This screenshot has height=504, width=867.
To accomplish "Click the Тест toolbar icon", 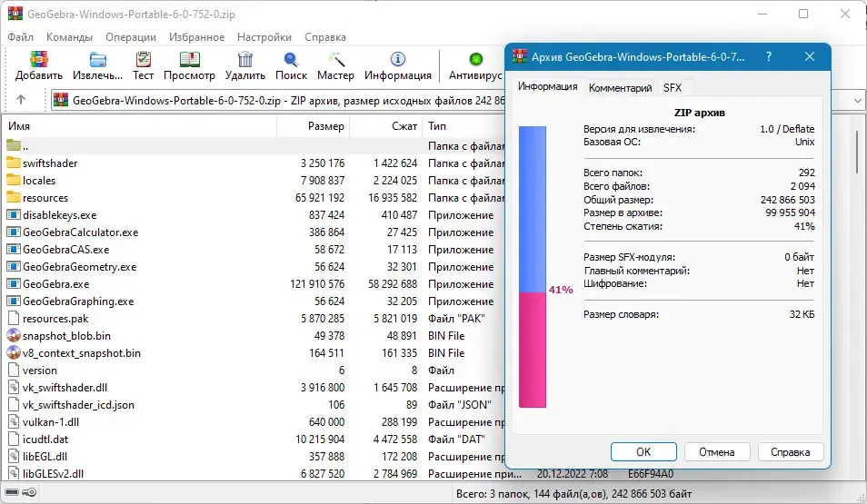I will tap(144, 59).
